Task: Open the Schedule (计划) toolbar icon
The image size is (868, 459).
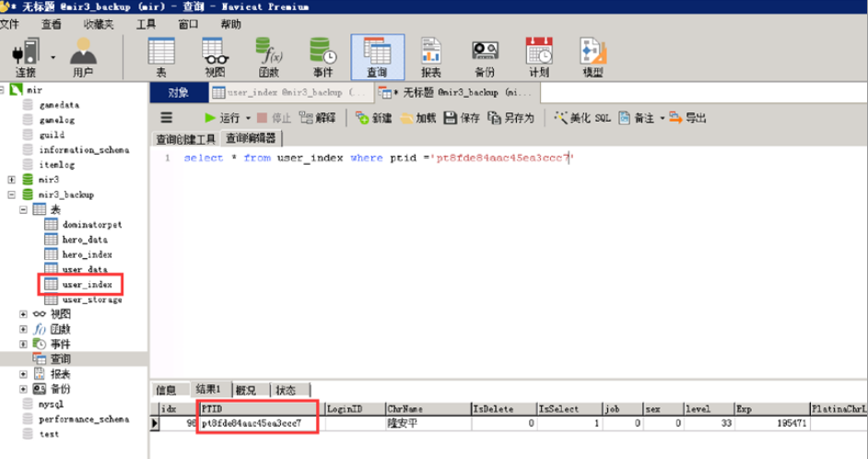Action: tap(539, 57)
